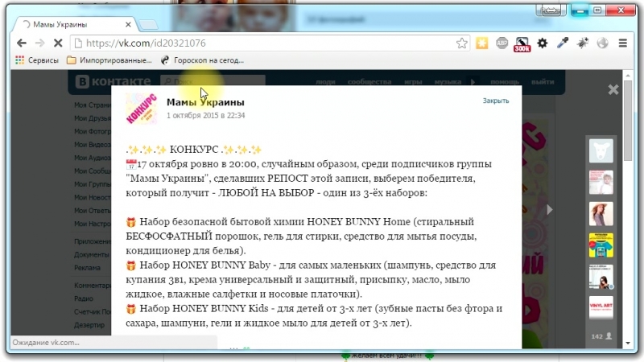Image resolution: width=644 pixels, height=362 pixels.
Task: Go back with the browser back arrow
Action: [22, 43]
